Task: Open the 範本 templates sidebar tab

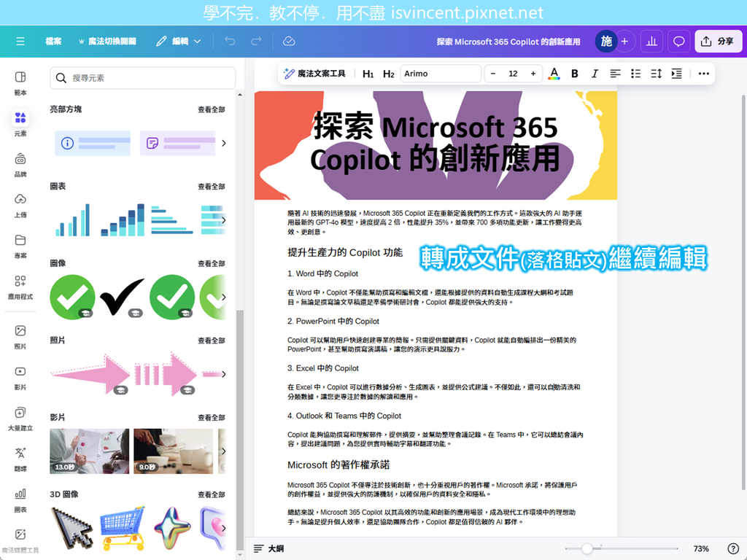Action: pos(20,83)
